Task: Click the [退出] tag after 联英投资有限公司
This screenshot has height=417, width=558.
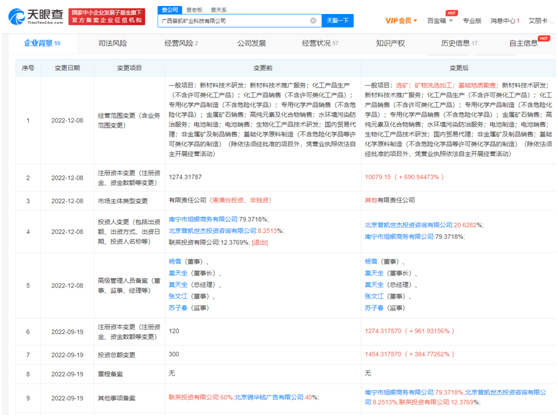Action: [260, 243]
